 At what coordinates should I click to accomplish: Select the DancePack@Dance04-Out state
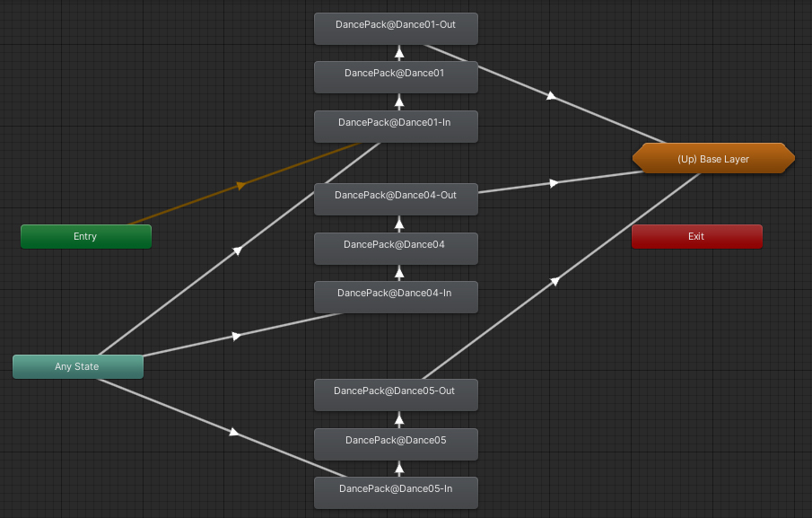395,196
